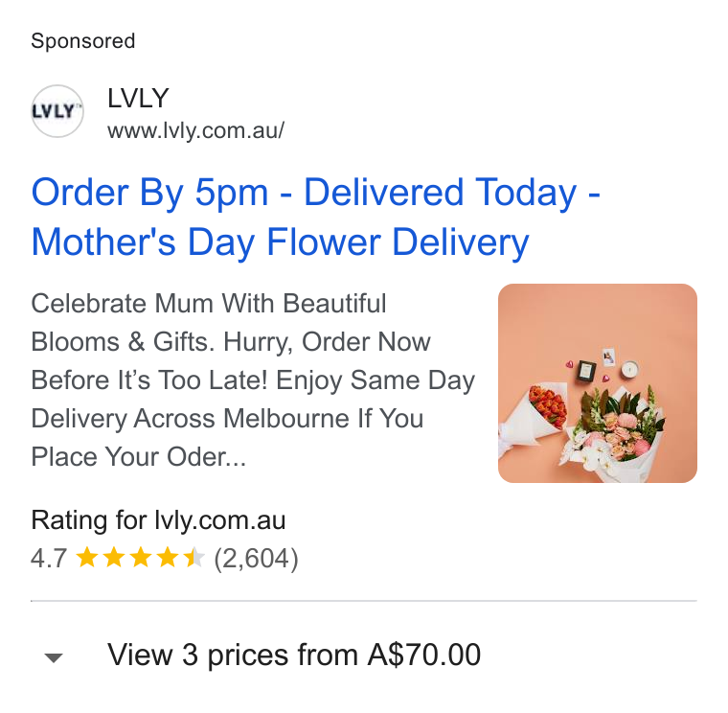This screenshot has width=728, height=713.
Task: Click the black gift box in ad image
Action: pyautogui.click(x=586, y=371)
